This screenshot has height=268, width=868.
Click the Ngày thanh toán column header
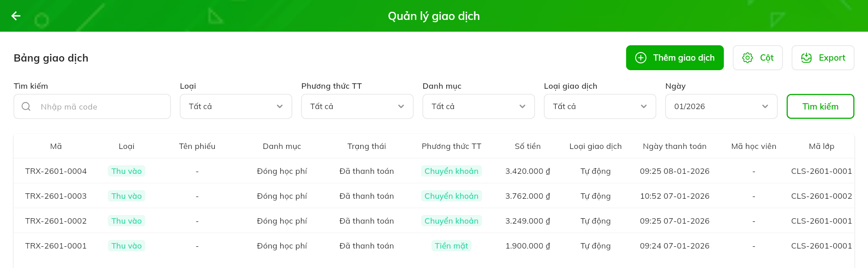pyautogui.click(x=675, y=146)
